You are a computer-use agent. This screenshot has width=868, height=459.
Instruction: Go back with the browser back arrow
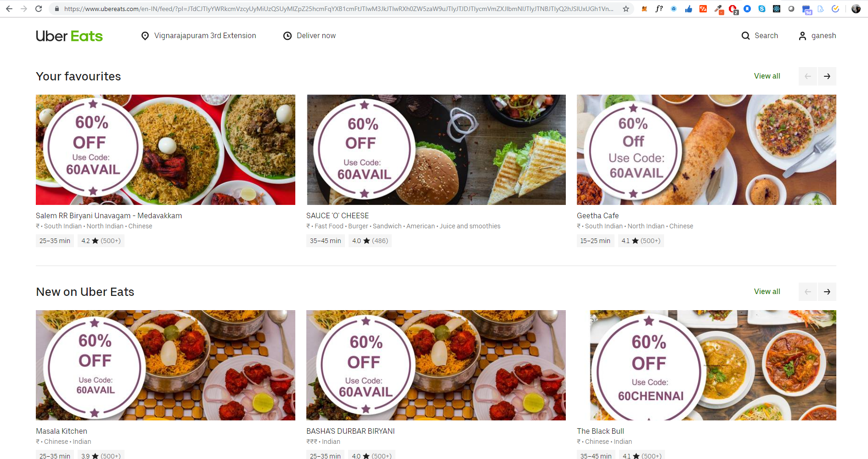tap(9, 9)
